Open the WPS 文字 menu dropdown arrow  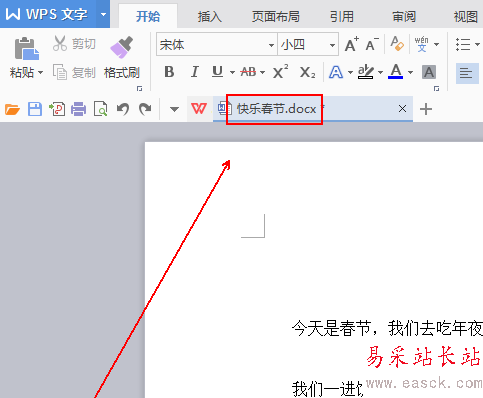tap(103, 14)
